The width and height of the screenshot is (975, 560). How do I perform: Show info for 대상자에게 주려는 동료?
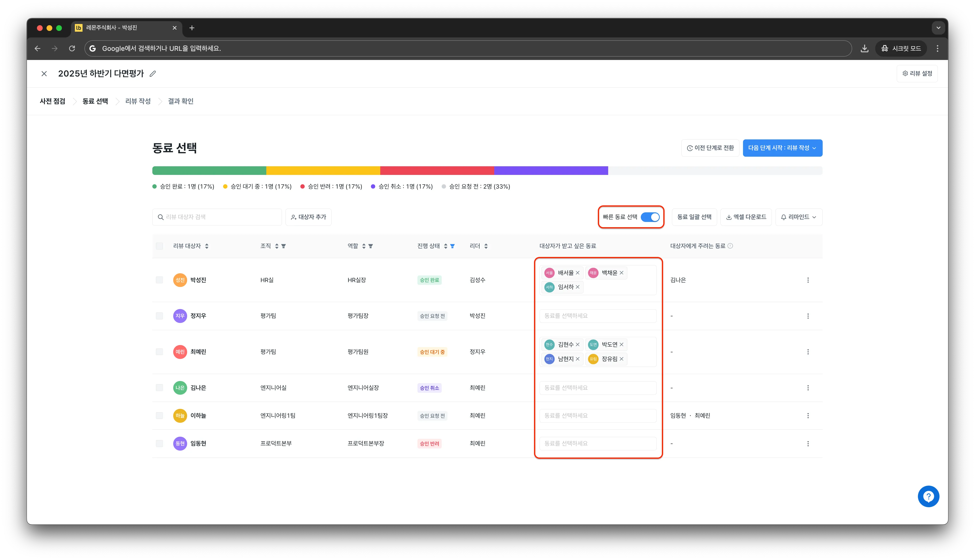(x=730, y=246)
